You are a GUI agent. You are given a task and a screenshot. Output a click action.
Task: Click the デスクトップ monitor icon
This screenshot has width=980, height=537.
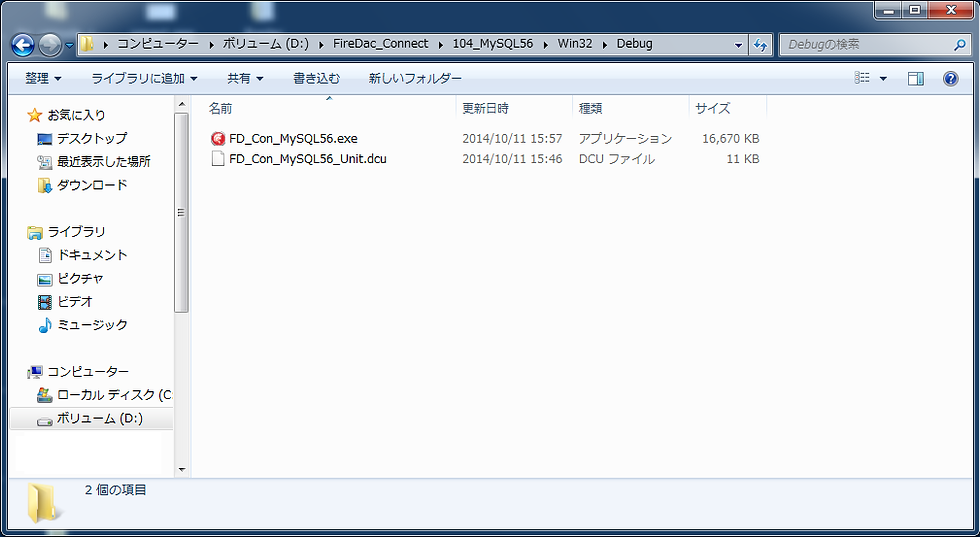[x=44, y=139]
